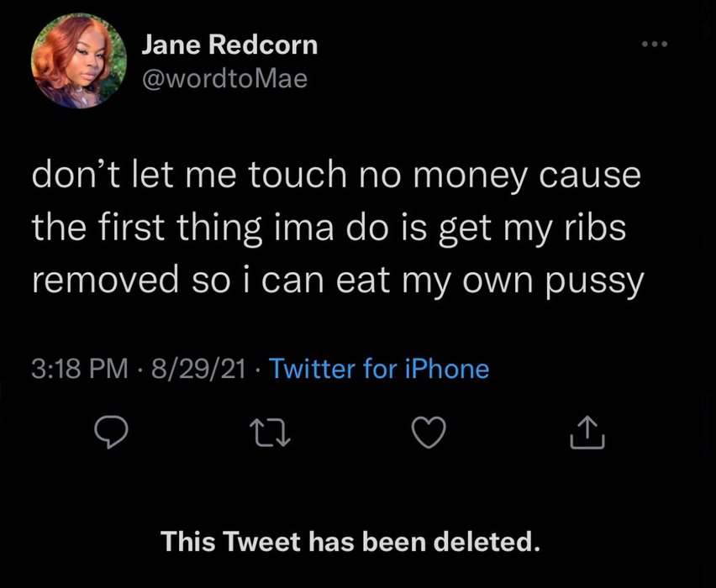The width and height of the screenshot is (716, 588).
Task: Like the tweet with the heart icon
Action: click(427, 432)
